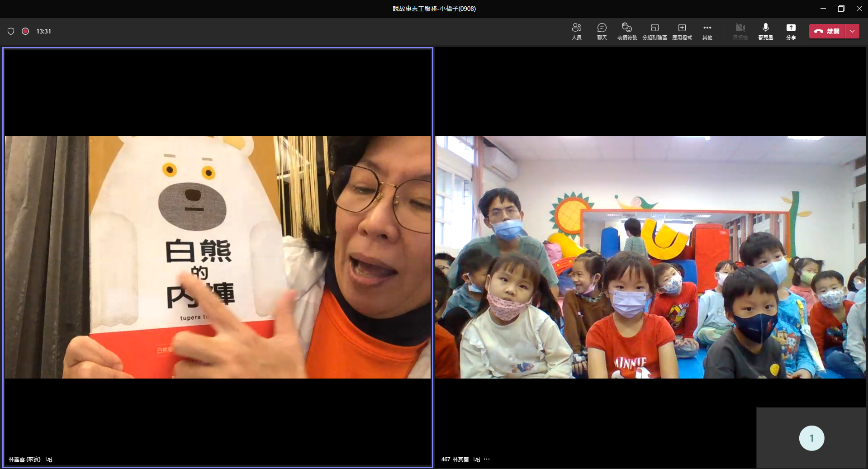Select the overflow participant tile showing 1

811,438
